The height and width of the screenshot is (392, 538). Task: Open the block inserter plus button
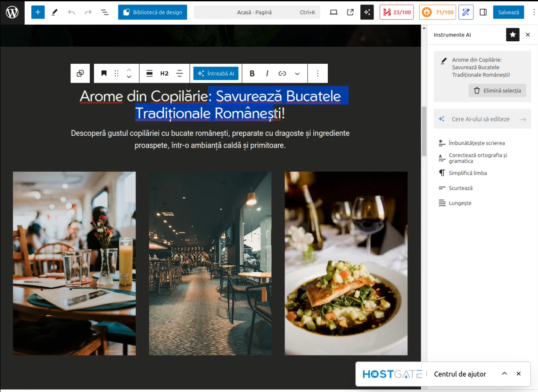(x=38, y=12)
